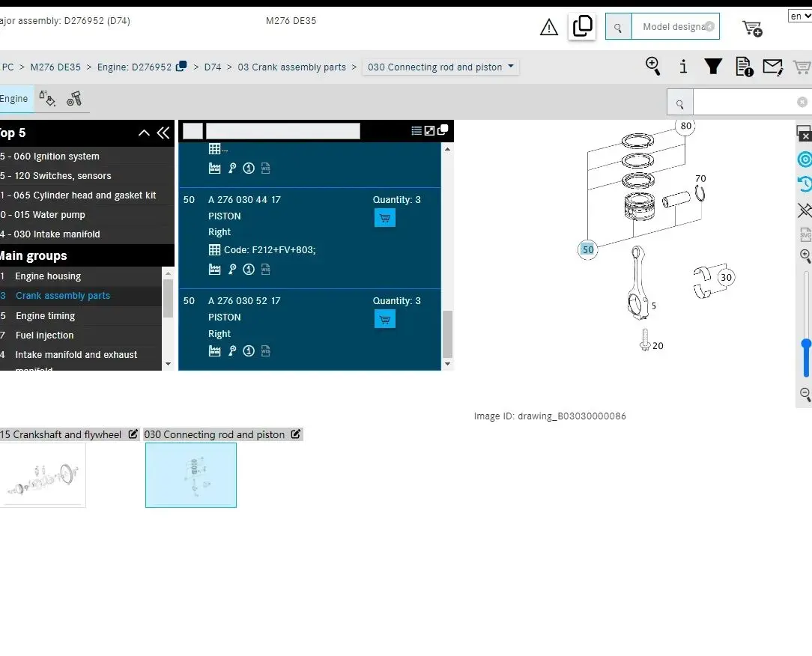Screen dimensions: 812x656
Task: Open the envelope feedback icon
Action: 772,67
